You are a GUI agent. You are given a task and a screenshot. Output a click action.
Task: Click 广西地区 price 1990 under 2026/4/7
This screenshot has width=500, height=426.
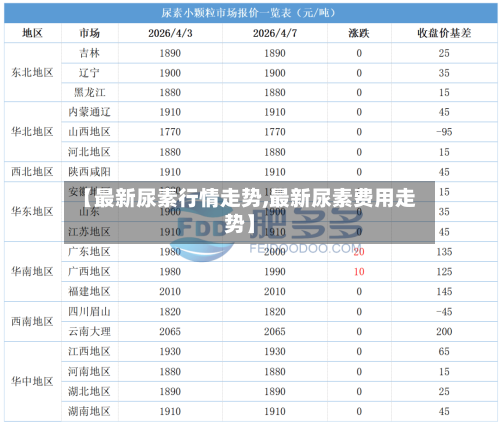(275, 272)
